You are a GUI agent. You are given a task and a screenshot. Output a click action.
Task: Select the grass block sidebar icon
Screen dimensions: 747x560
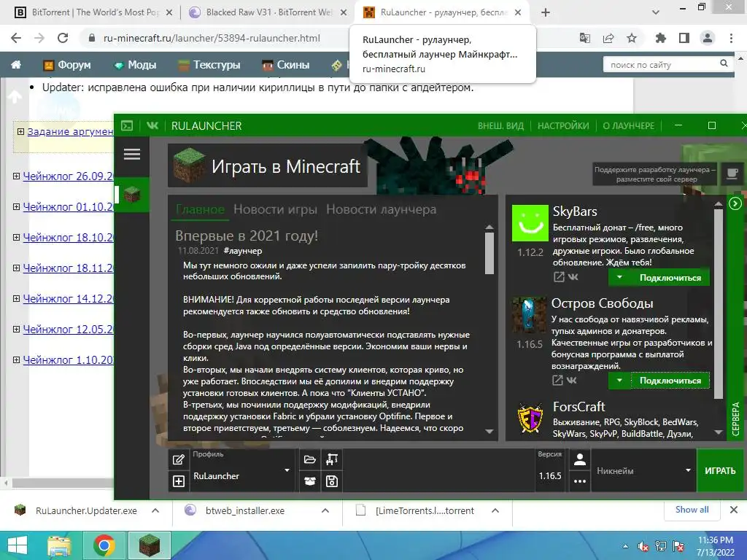(x=132, y=194)
